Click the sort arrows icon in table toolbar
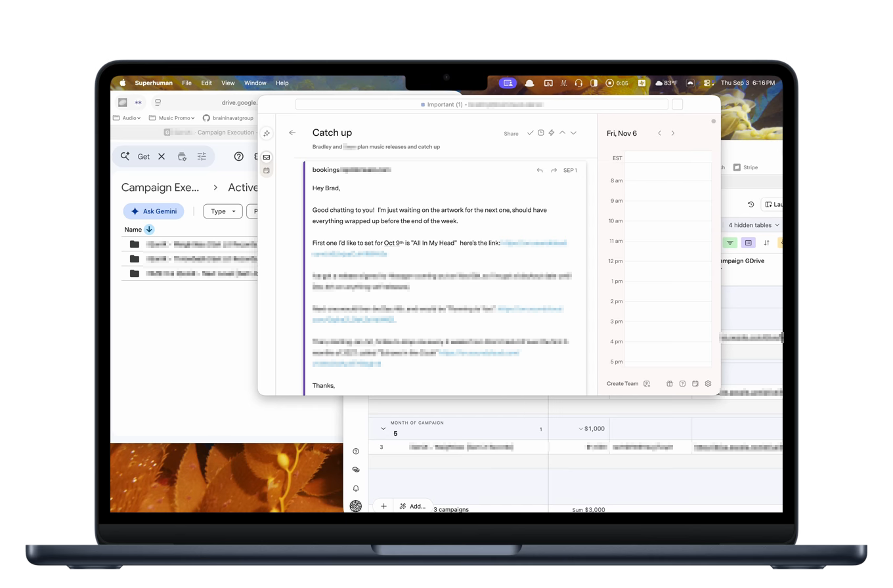 (x=766, y=243)
